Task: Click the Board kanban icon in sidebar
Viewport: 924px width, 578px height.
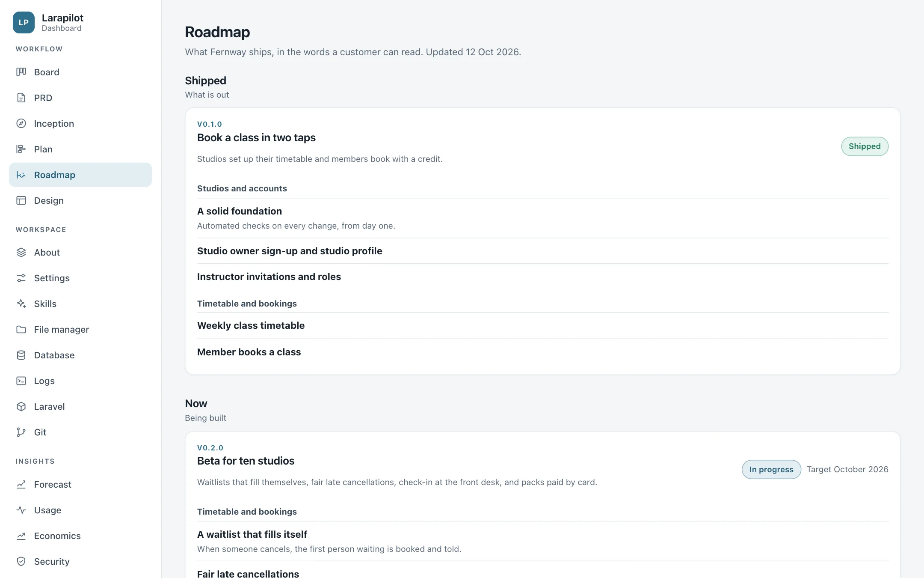Action: pos(21,72)
